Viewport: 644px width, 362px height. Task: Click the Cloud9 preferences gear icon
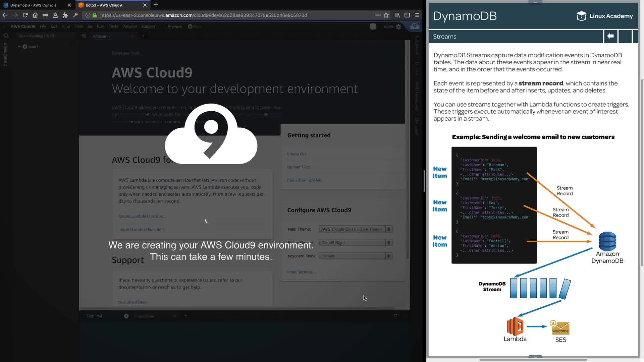(x=398, y=26)
